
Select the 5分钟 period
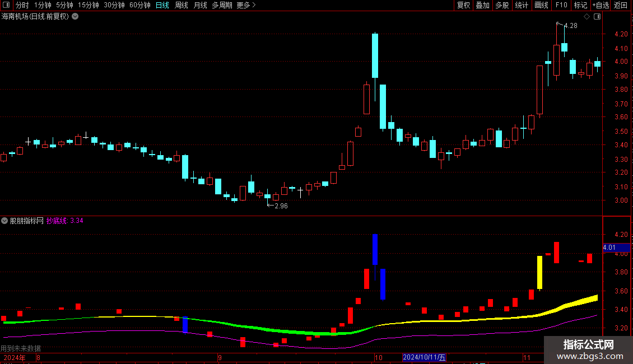(x=64, y=5)
